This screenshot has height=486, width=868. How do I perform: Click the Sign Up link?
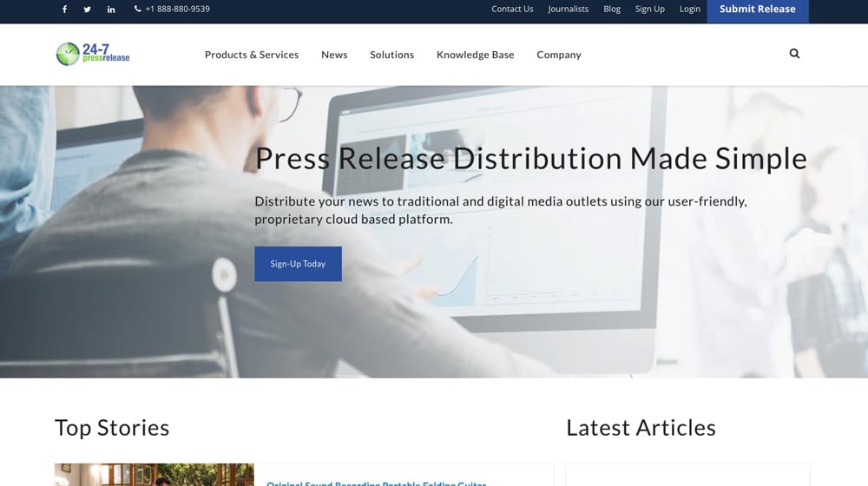(650, 9)
